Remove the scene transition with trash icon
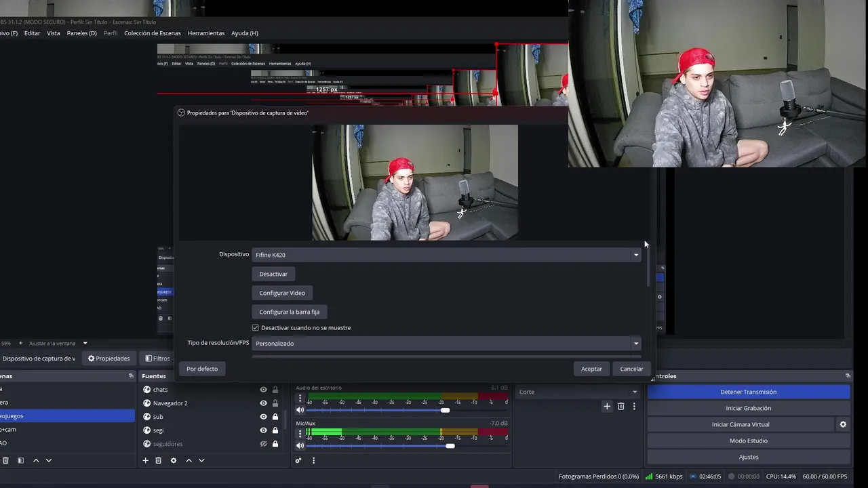This screenshot has width=868, height=488. [620, 406]
